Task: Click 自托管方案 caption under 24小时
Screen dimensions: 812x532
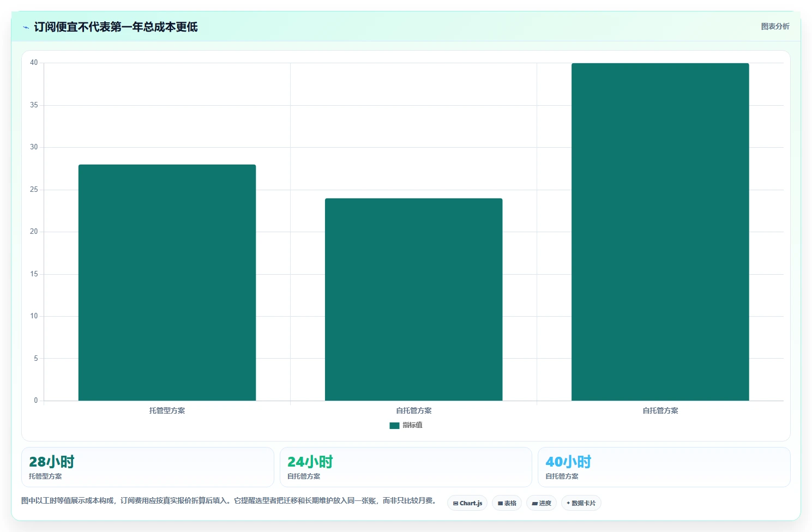Action: click(304, 476)
